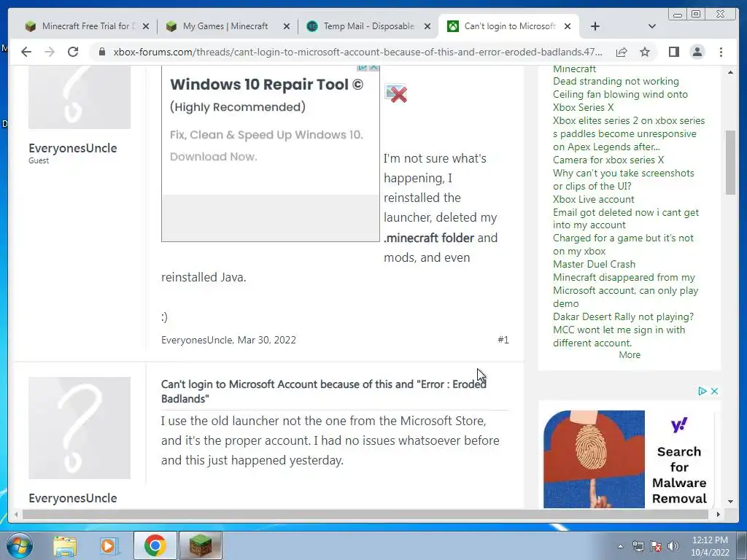This screenshot has height=560, width=747.
Task: Close the Windows 10 Repair Tool ad
Action: [374, 68]
